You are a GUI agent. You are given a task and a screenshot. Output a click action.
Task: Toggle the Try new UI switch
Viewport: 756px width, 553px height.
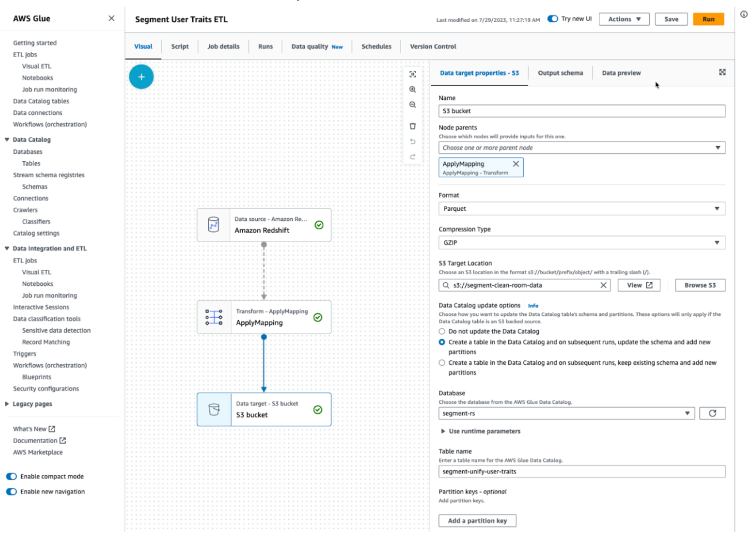(553, 18)
